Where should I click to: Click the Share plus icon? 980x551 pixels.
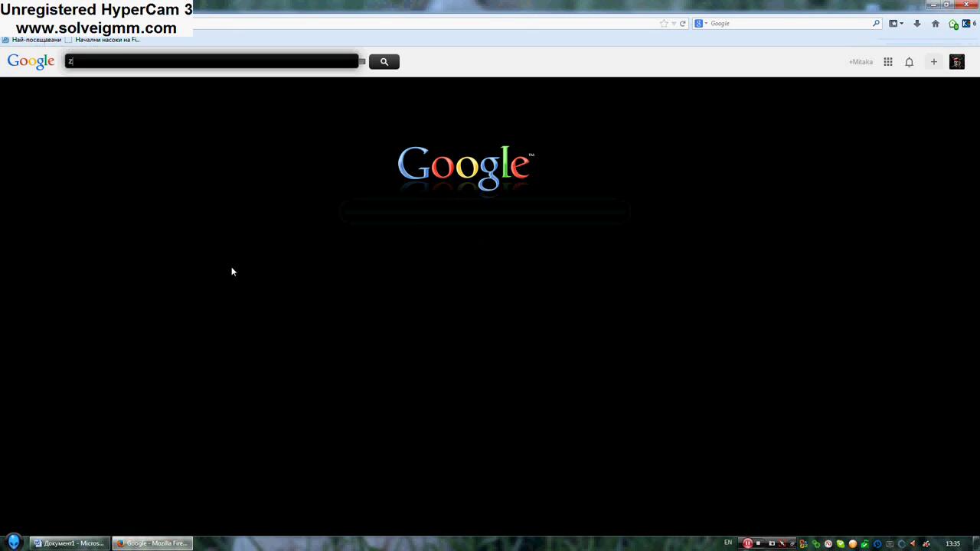coord(933,62)
